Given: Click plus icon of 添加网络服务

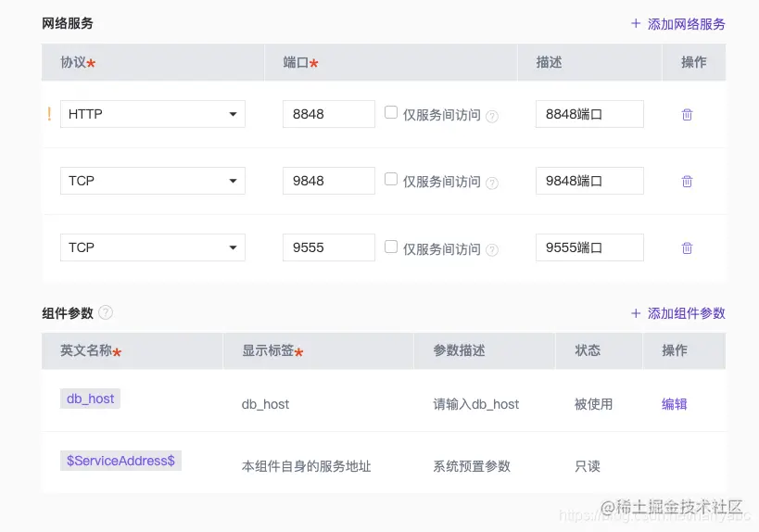Looking at the screenshot, I should 636,23.
